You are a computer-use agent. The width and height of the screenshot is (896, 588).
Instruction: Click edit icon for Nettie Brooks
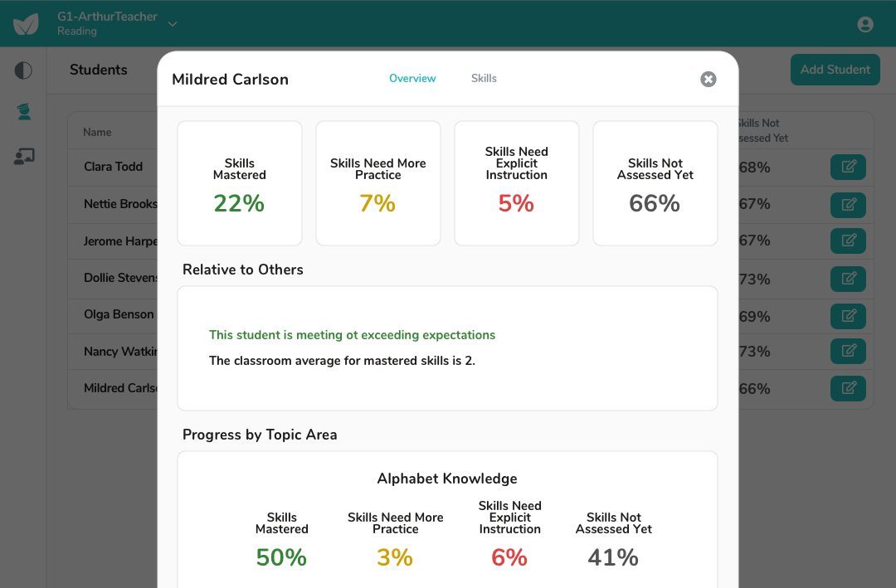click(x=848, y=205)
